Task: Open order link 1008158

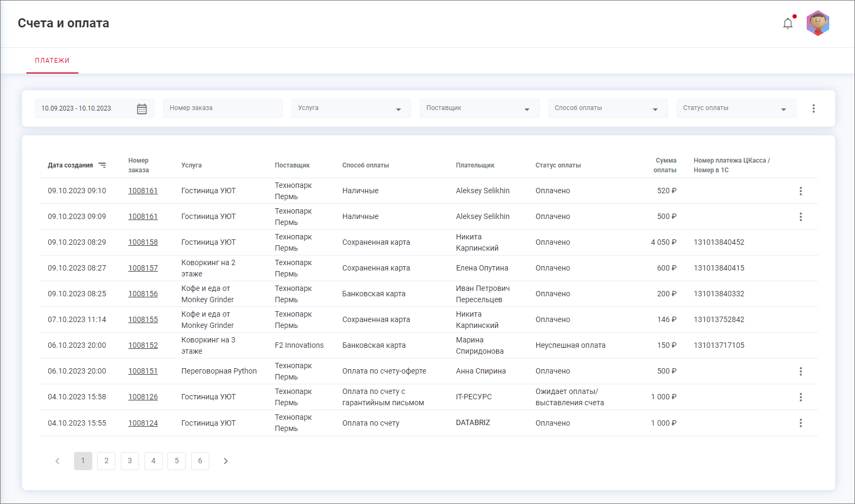Action: click(x=143, y=242)
